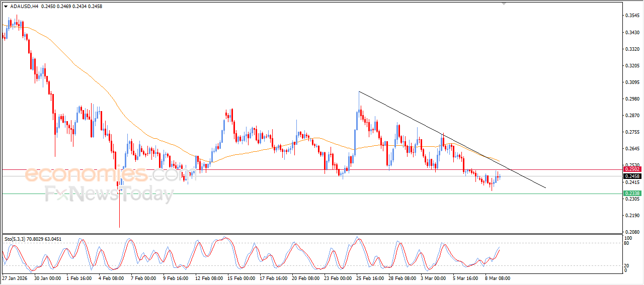
Task: Click the 12 Feb 08:00 time label
Action: click(x=209, y=278)
